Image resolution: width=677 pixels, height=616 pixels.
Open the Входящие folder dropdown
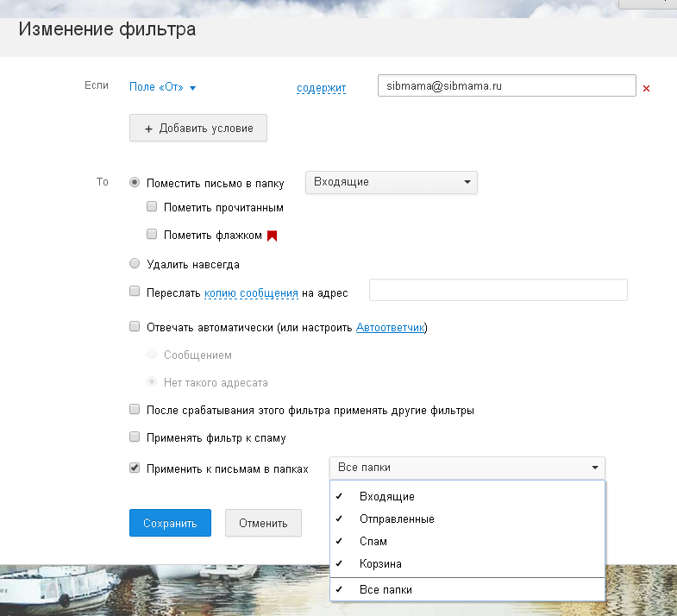point(392,182)
